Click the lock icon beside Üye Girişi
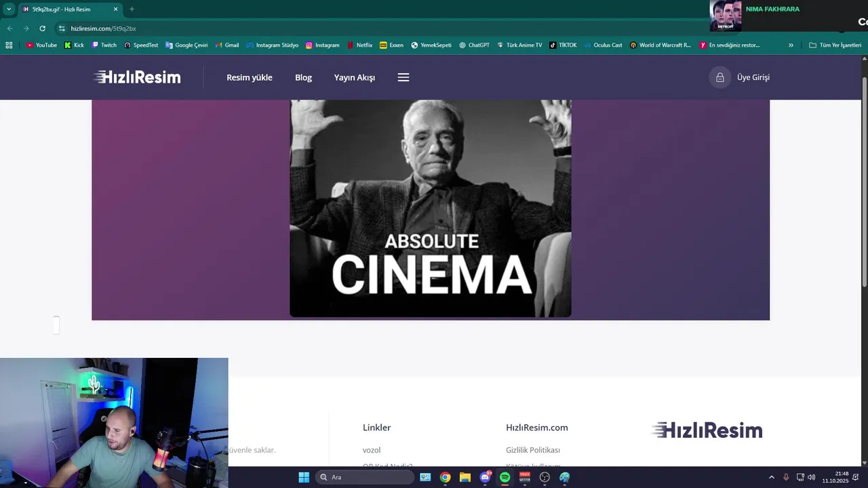This screenshot has width=868, height=488. coord(720,77)
